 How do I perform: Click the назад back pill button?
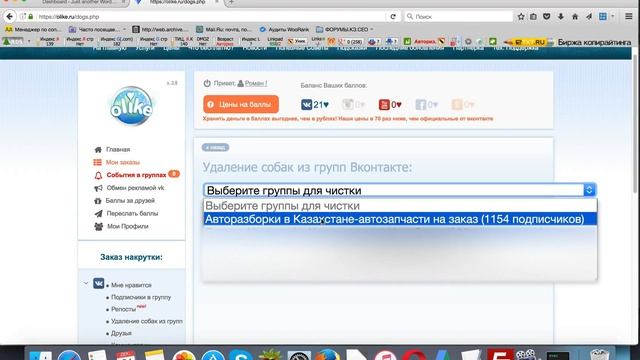pyautogui.click(x=215, y=147)
